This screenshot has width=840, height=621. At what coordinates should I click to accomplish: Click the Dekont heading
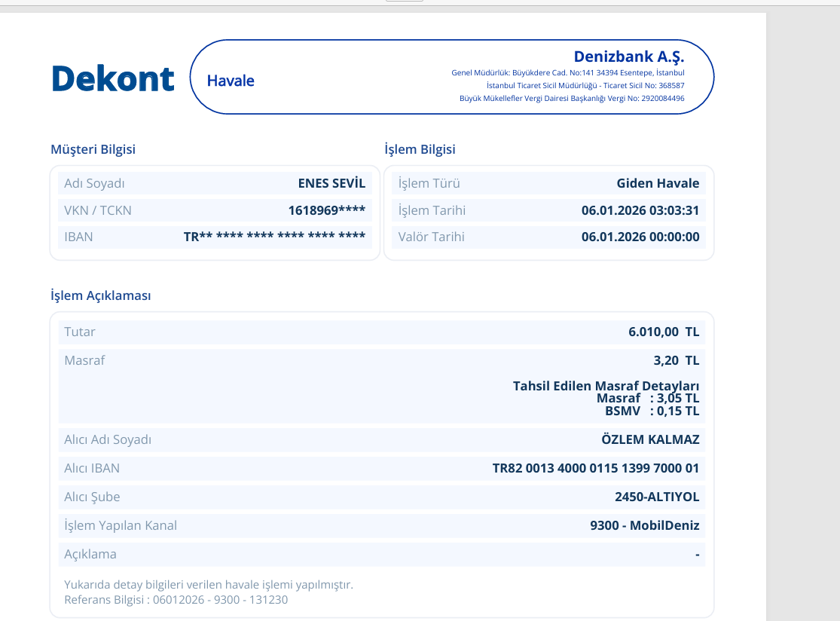112,79
